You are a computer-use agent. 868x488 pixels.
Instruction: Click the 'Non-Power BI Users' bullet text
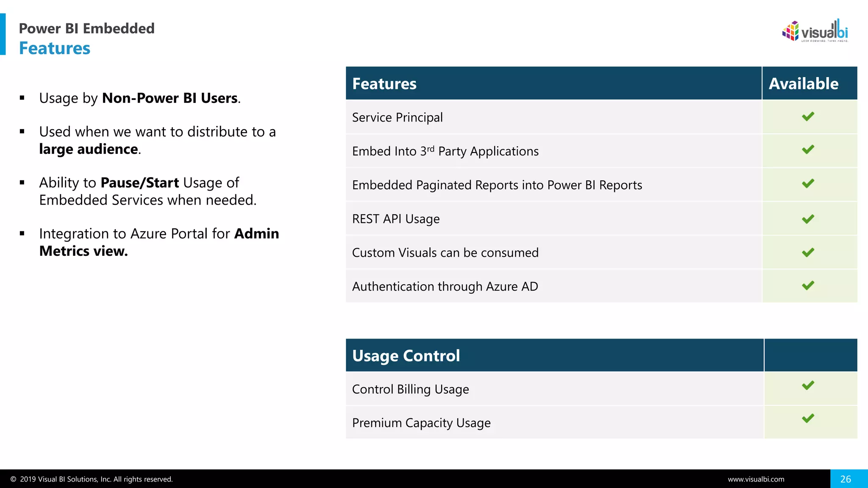coord(170,98)
